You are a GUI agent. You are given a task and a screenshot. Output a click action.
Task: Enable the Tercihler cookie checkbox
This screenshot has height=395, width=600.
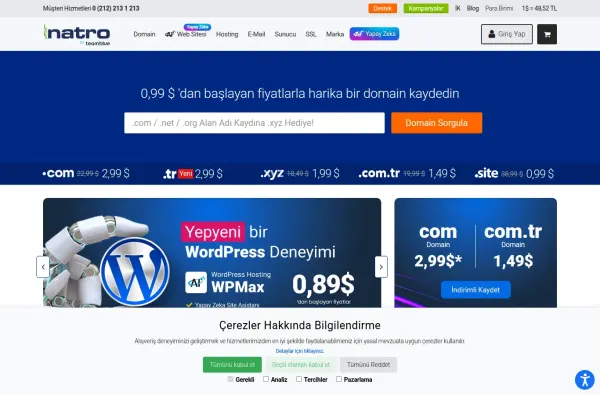point(299,379)
